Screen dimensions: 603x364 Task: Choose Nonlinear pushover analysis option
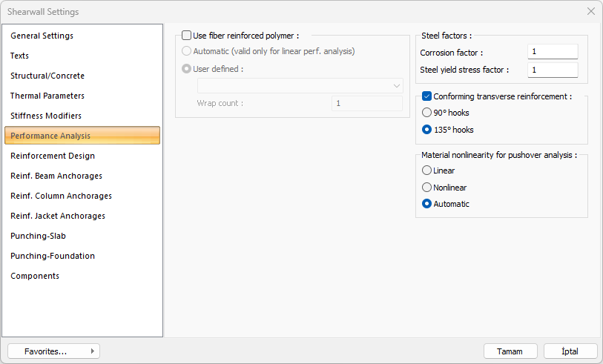click(426, 188)
